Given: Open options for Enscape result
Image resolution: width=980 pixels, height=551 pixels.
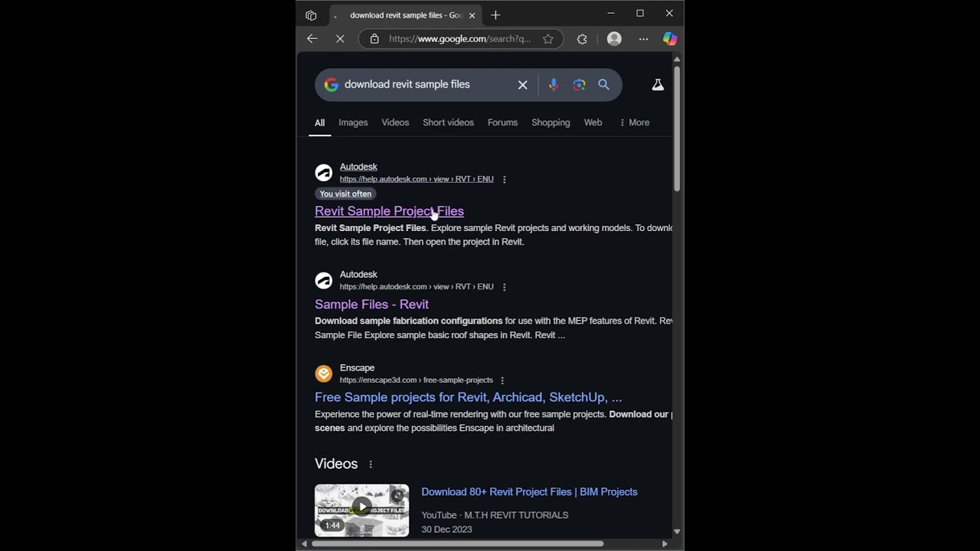Looking at the screenshot, I should 502,380.
